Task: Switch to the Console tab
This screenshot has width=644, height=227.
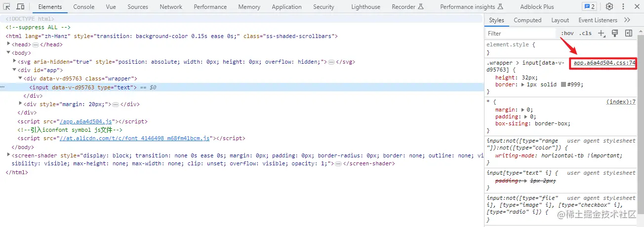Action: click(x=84, y=7)
